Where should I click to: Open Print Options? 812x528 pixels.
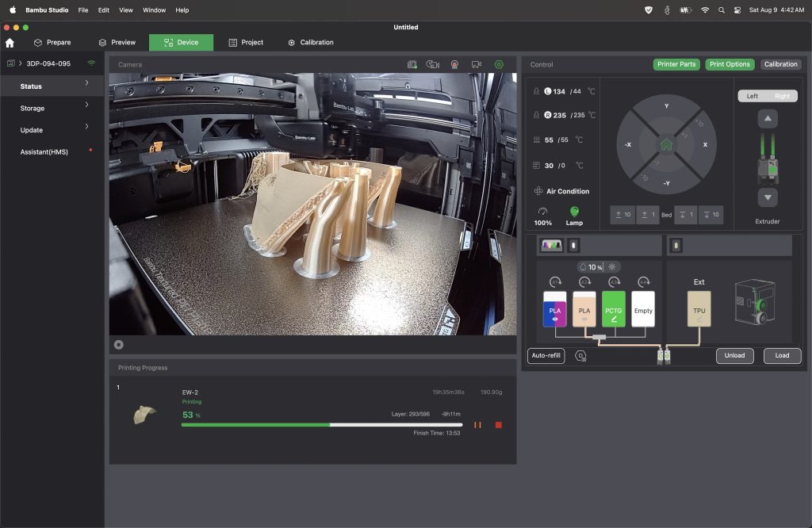(x=730, y=64)
